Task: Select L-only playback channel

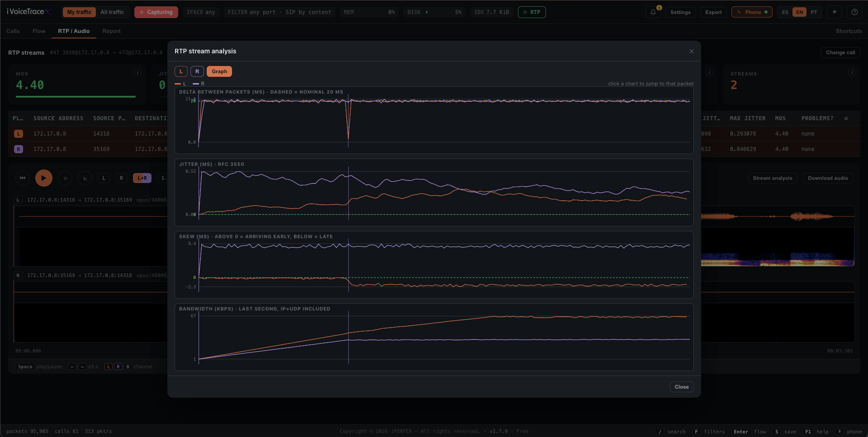Action: tap(104, 178)
